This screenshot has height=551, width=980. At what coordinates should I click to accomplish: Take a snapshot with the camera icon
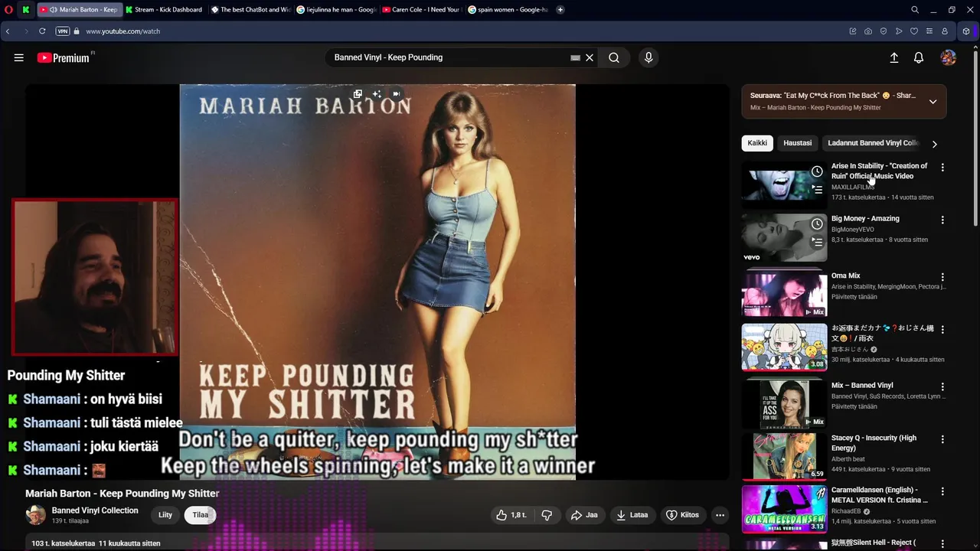867,31
